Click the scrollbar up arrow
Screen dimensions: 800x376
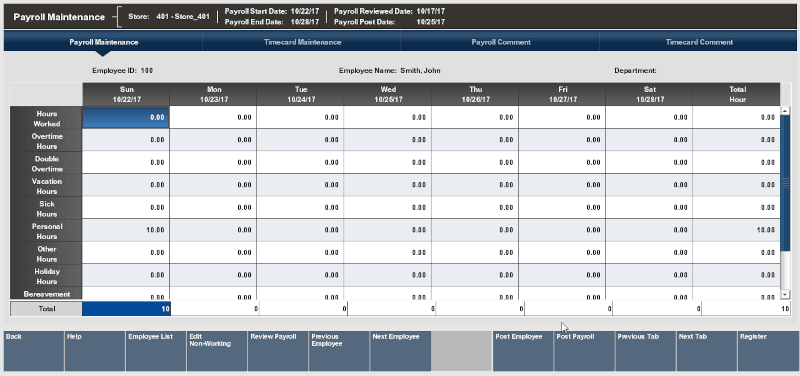tap(786, 110)
